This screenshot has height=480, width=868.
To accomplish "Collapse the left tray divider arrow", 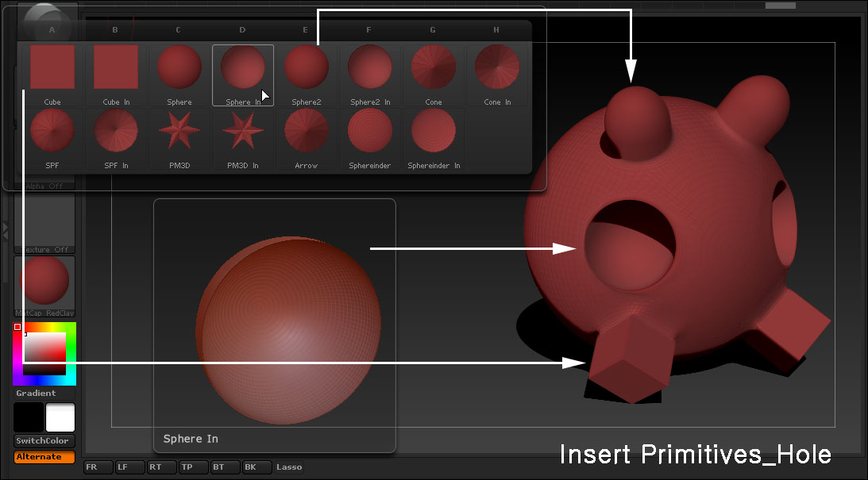I will point(6,230).
